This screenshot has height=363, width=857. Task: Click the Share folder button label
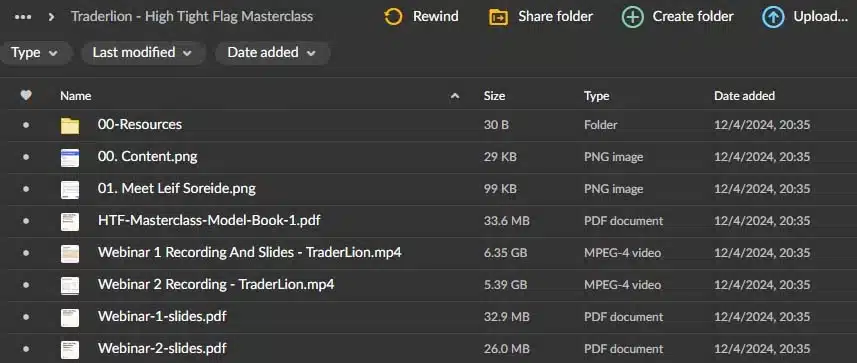point(555,16)
